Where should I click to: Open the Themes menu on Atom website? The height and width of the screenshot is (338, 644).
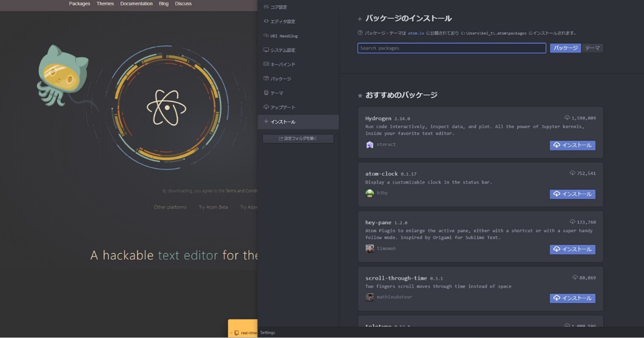pyautogui.click(x=105, y=4)
